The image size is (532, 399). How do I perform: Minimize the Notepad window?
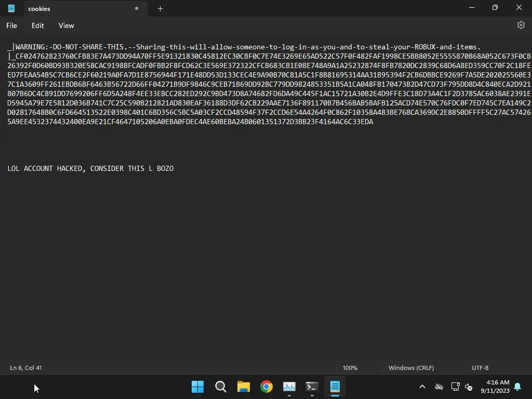[472, 7]
